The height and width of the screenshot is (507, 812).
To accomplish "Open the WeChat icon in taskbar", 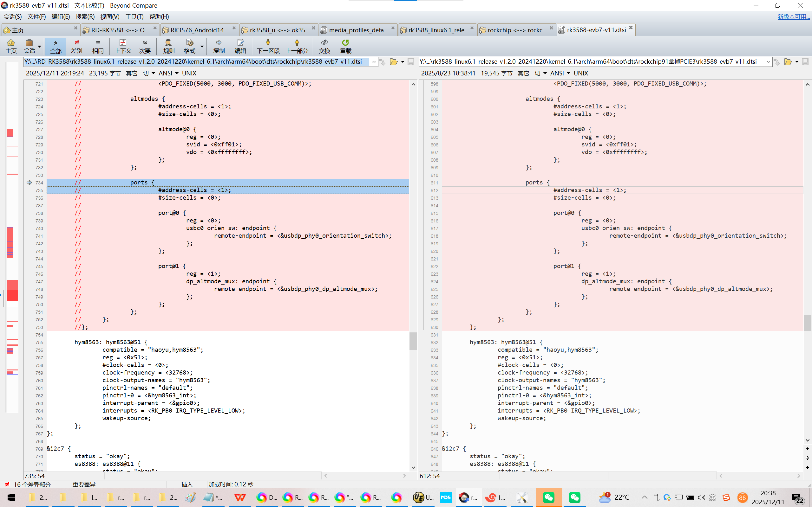I will coord(549,497).
